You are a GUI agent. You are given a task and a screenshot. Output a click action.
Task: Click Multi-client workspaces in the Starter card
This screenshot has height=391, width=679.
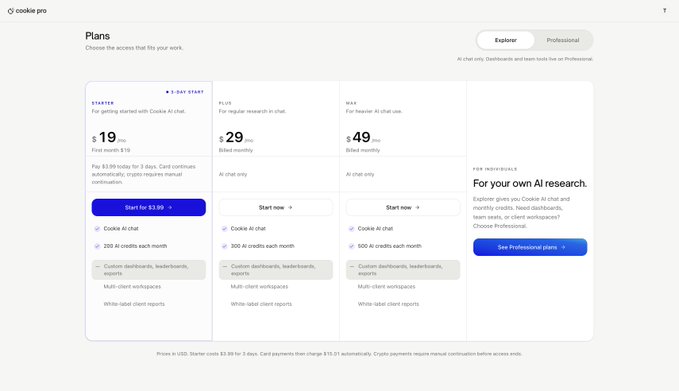click(x=132, y=287)
